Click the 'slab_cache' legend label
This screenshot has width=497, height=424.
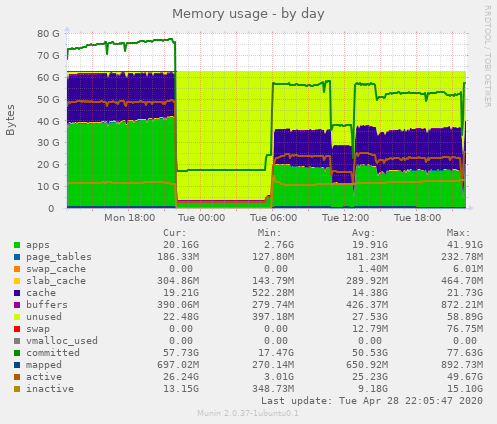coord(56,281)
